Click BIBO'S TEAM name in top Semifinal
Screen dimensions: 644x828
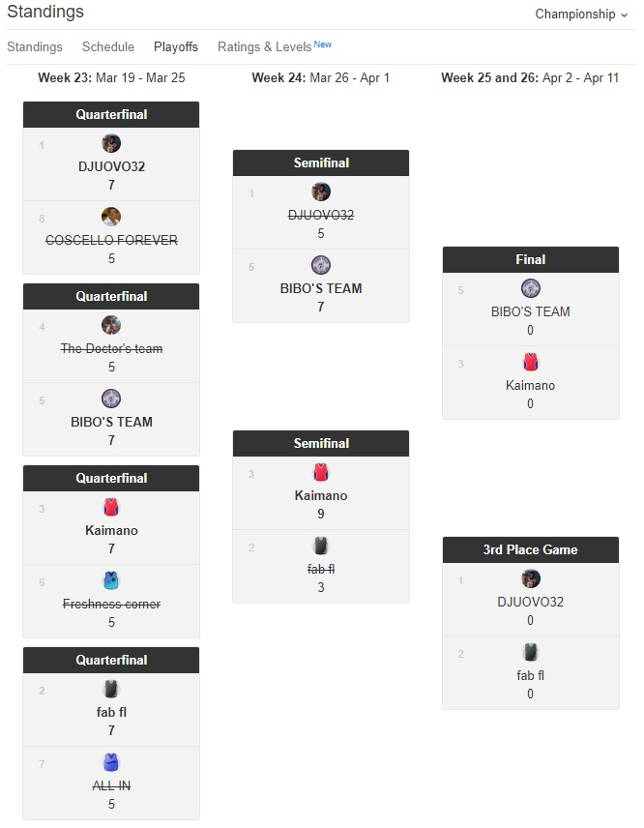click(x=321, y=288)
